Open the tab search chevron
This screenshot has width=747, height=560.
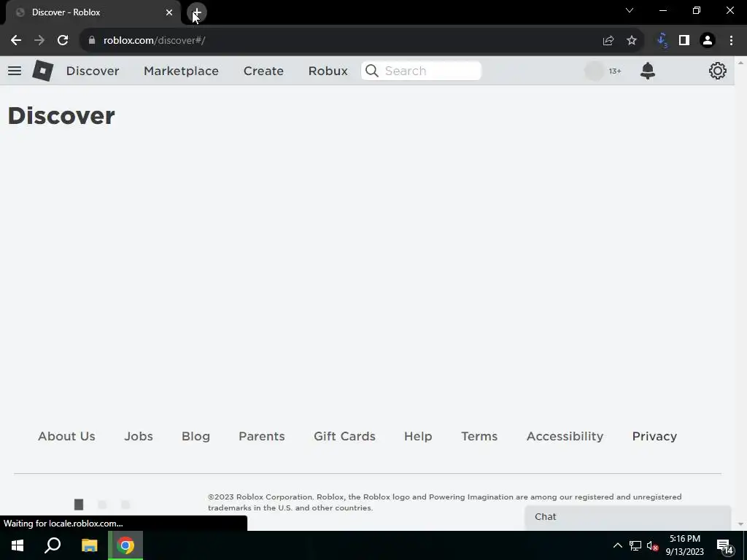coord(630,10)
